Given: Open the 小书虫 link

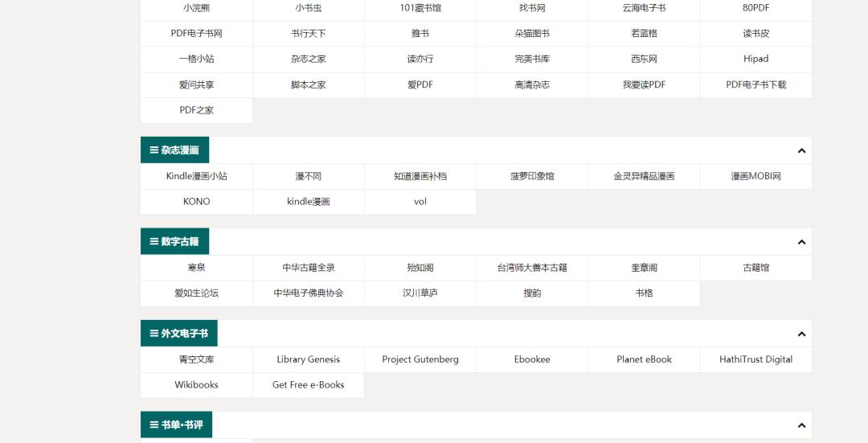Looking at the screenshot, I should click(309, 8).
